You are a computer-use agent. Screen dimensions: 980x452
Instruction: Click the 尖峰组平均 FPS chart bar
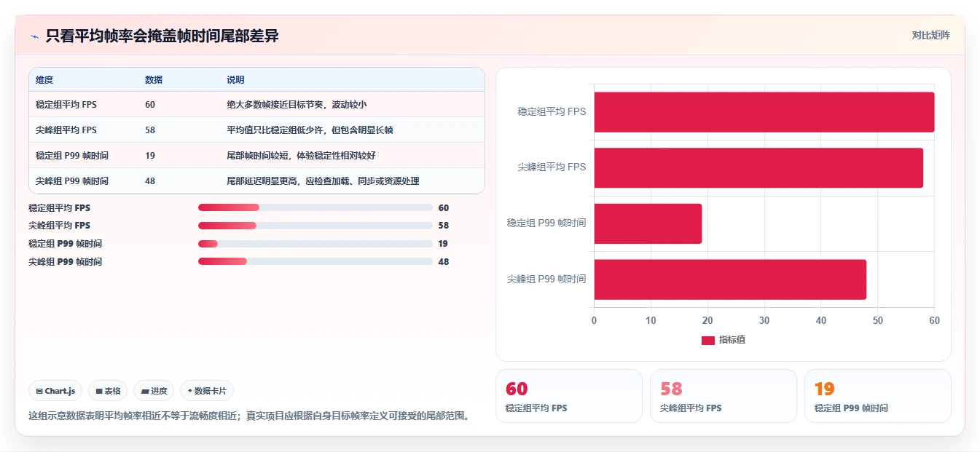[758, 167]
